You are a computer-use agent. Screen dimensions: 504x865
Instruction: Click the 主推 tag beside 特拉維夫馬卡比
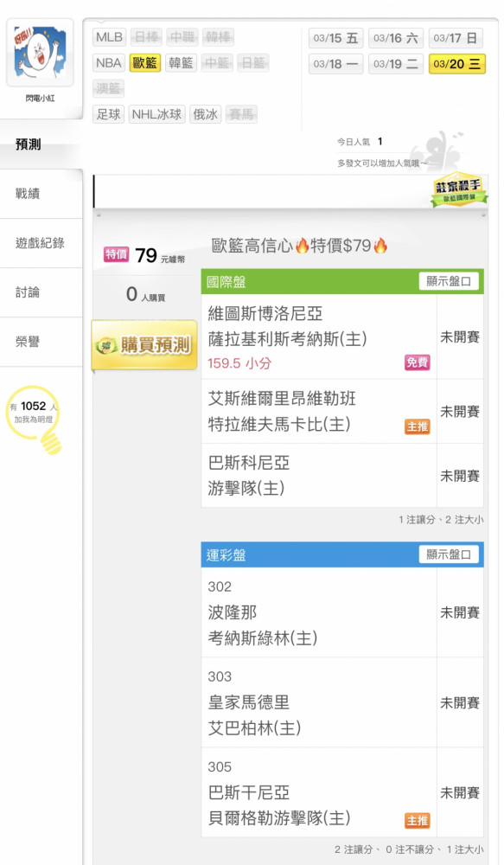pos(417,426)
